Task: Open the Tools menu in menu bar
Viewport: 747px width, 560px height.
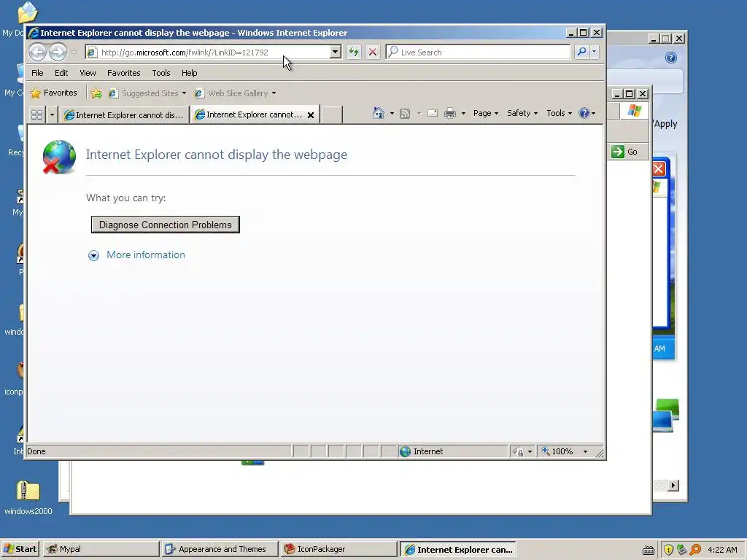Action: (x=161, y=73)
